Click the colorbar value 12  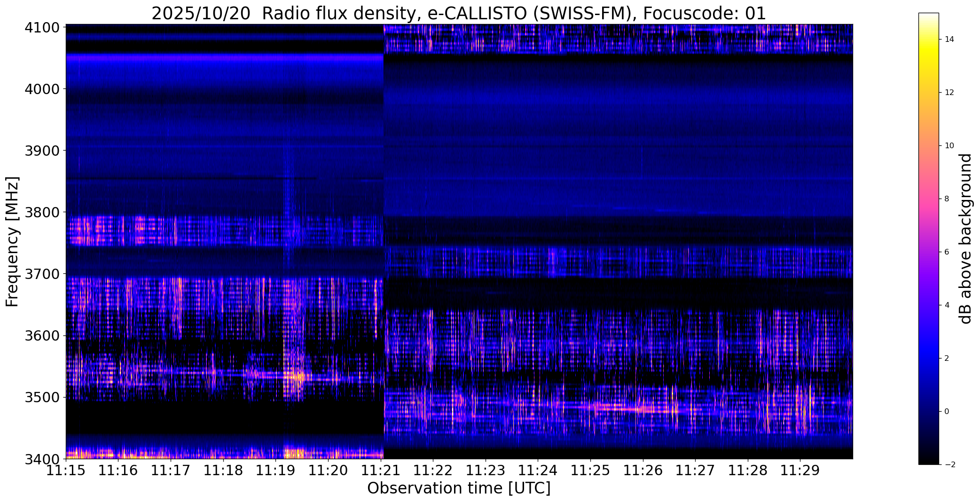pos(949,93)
